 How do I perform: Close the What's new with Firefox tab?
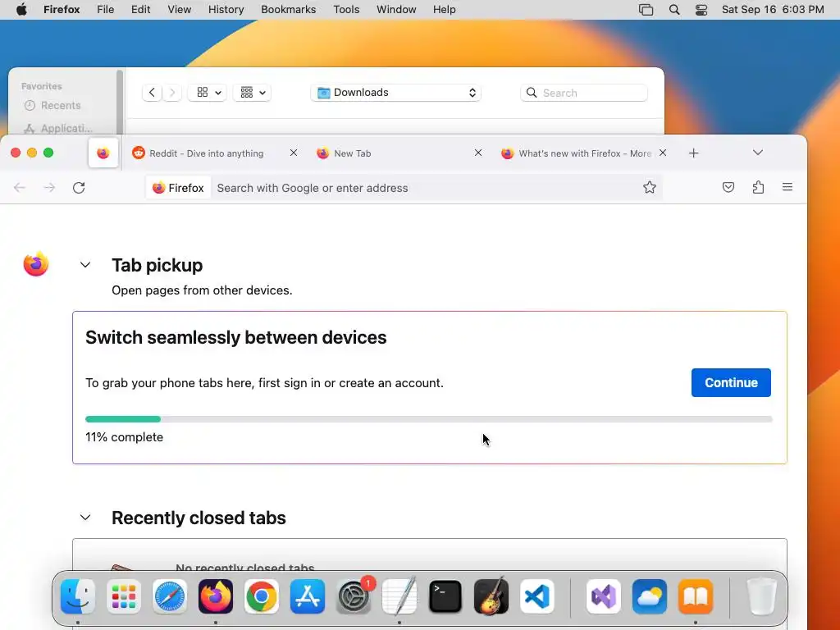[663, 153]
